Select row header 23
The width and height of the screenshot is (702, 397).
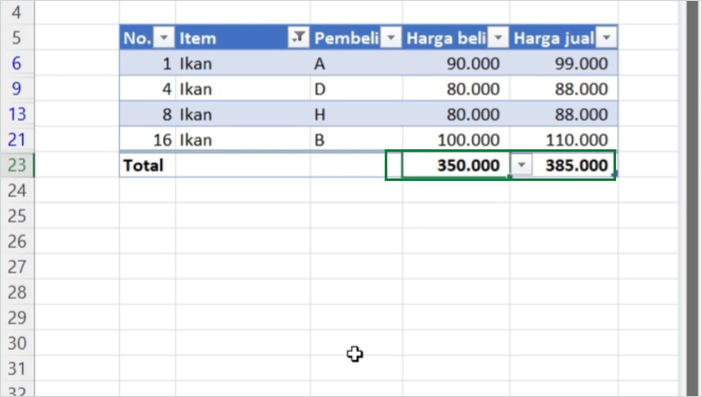click(17, 165)
